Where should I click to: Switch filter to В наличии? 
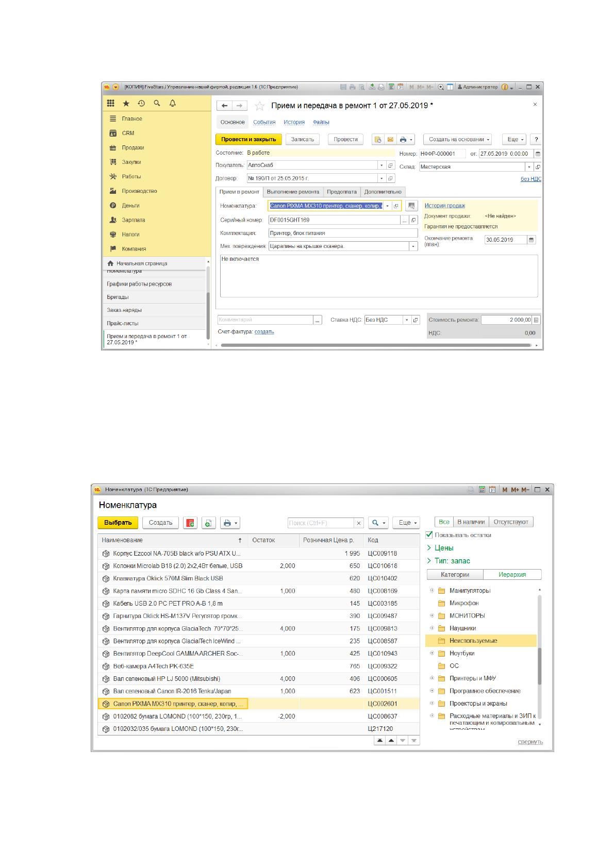(x=471, y=522)
